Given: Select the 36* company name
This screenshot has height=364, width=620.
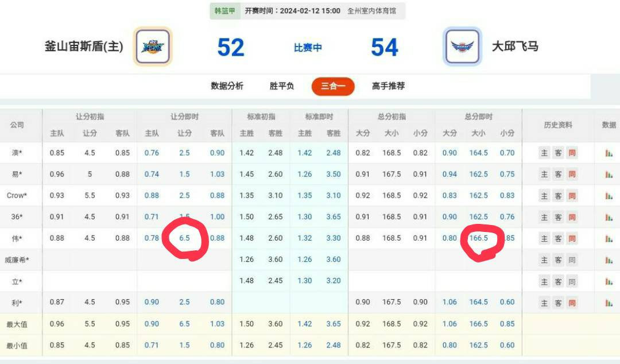Looking at the screenshot, I should [x=17, y=217].
